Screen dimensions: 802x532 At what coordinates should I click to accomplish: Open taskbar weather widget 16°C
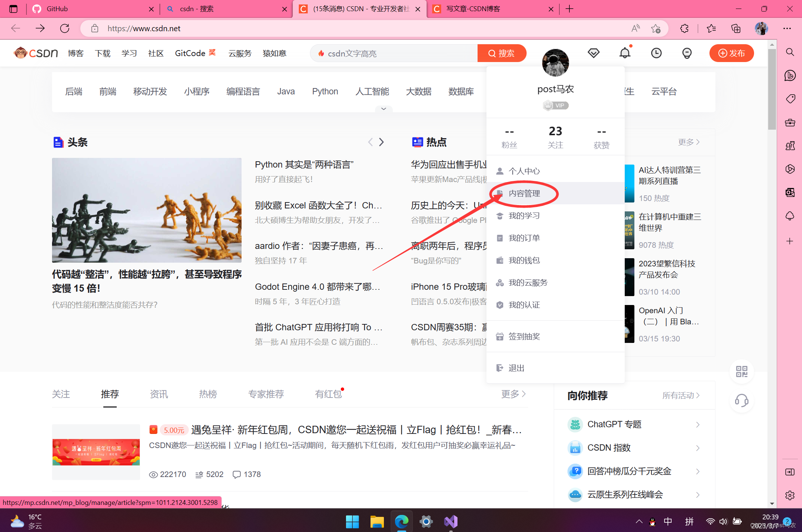[x=26, y=521]
